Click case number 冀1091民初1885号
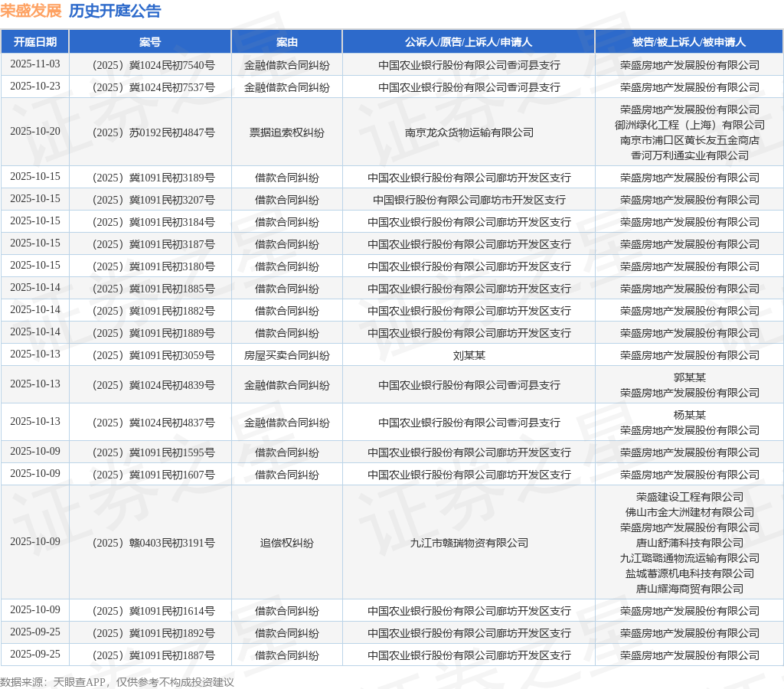The width and height of the screenshot is (784, 689). pyautogui.click(x=153, y=289)
